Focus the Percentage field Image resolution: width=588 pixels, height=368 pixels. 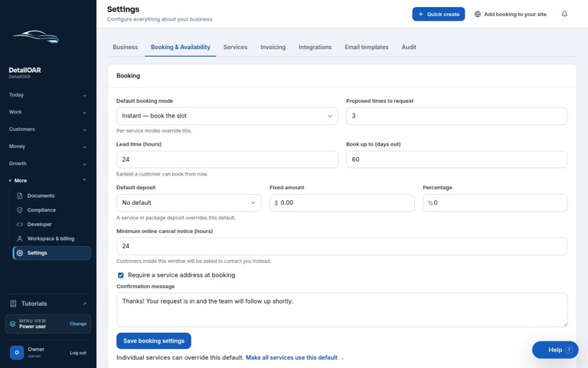(495, 202)
